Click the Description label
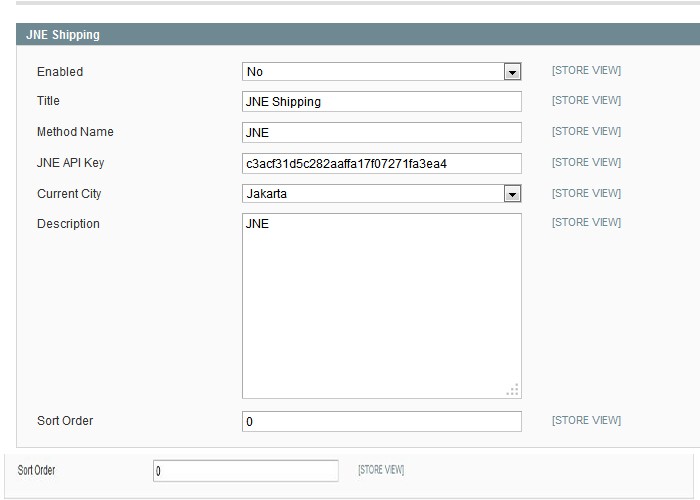This screenshot has width=700, height=500. pos(68,224)
